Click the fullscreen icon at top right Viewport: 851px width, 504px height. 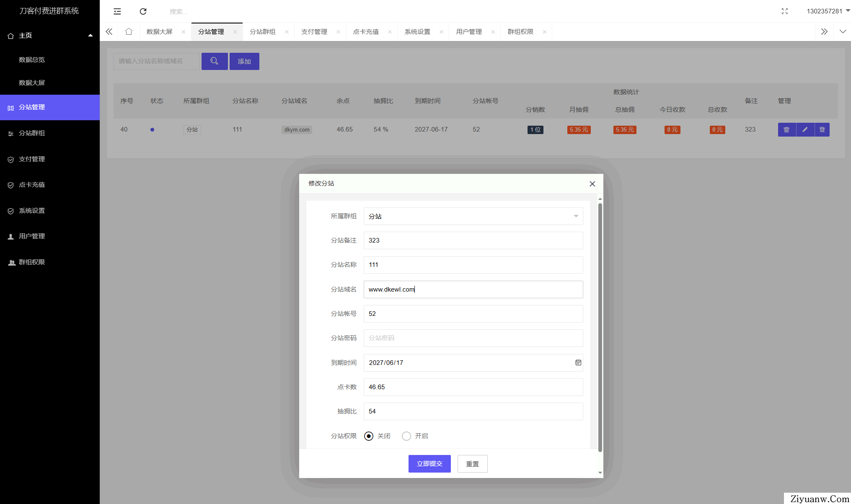(x=784, y=11)
